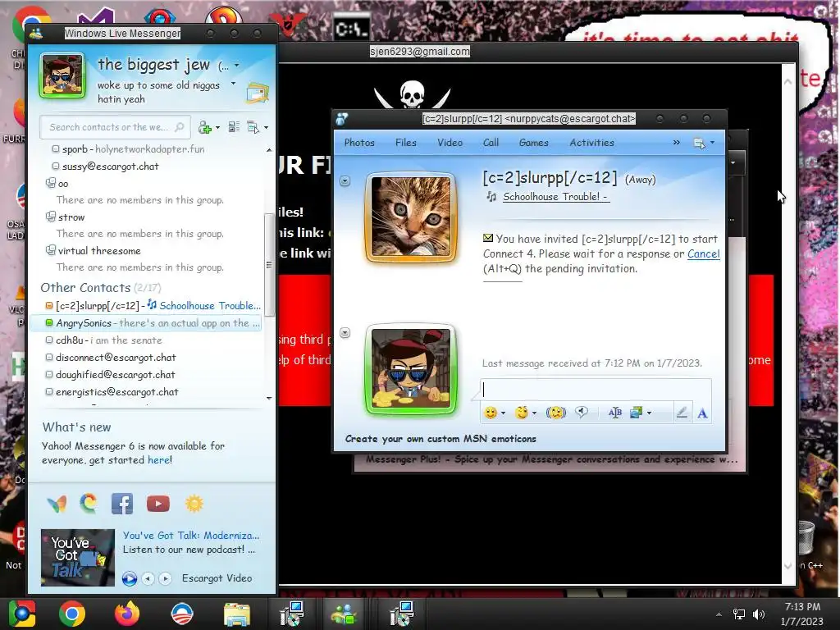Viewport: 840px width, 630px height.
Task: Click the sun weather icon
Action: (x=194, y=504)
